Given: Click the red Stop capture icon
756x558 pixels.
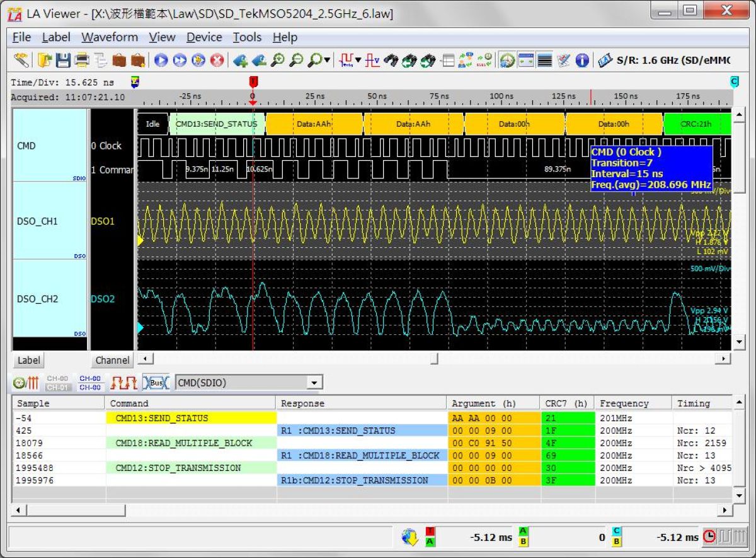Looking at the screenshot, I should point(217,61).
